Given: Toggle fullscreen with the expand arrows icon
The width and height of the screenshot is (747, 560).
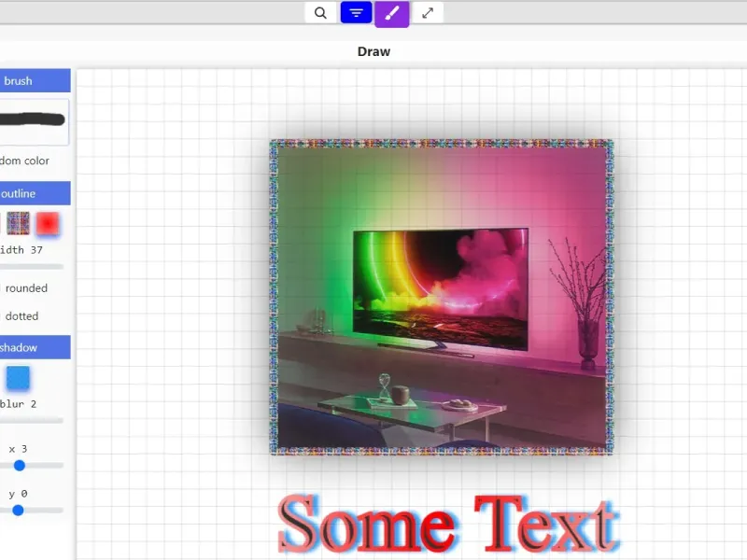Looking at the screenshot, I should pos(428,13).
